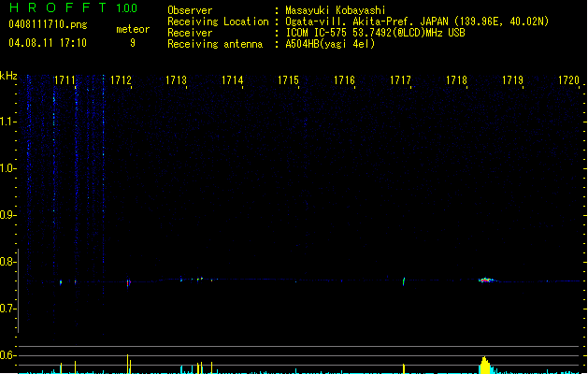Click the 1716 time axis marker
588x374 pixels.
pyautogui.click(x=344, y=80)
